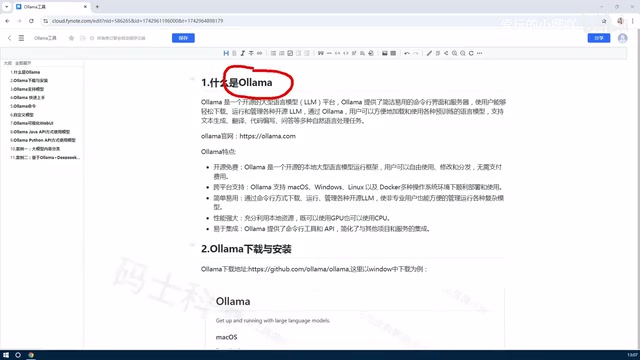The height and width of the screenshot is (360, 640).
Task: Click the blue save button
Action: pos(183,38)
